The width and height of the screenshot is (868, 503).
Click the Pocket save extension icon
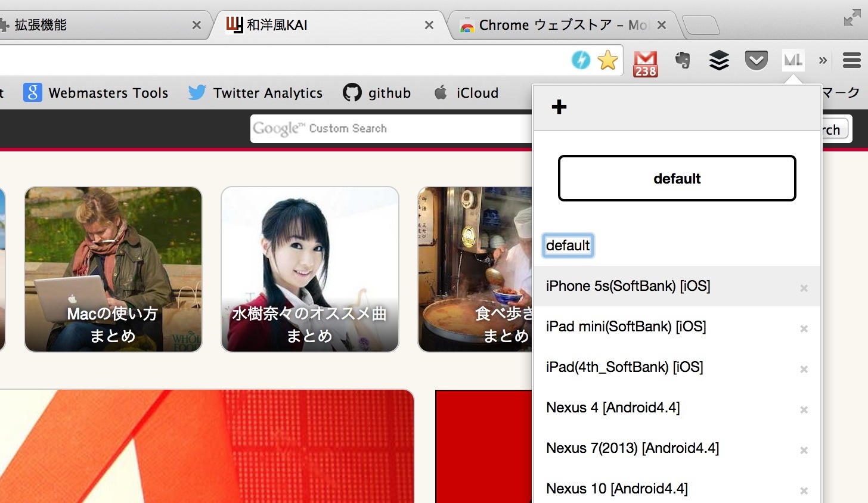756,60
